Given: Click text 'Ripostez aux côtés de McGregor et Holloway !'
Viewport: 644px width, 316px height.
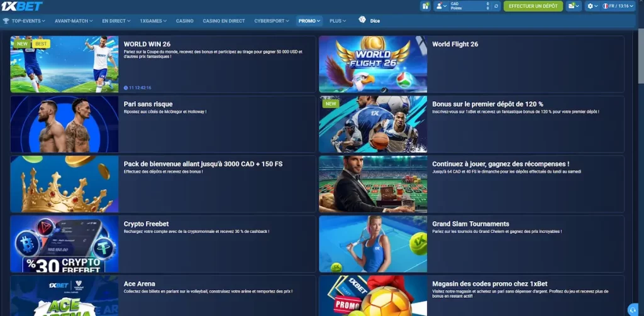Looking at the screenshot, I should pyautogui.click(x=165, y=112).
